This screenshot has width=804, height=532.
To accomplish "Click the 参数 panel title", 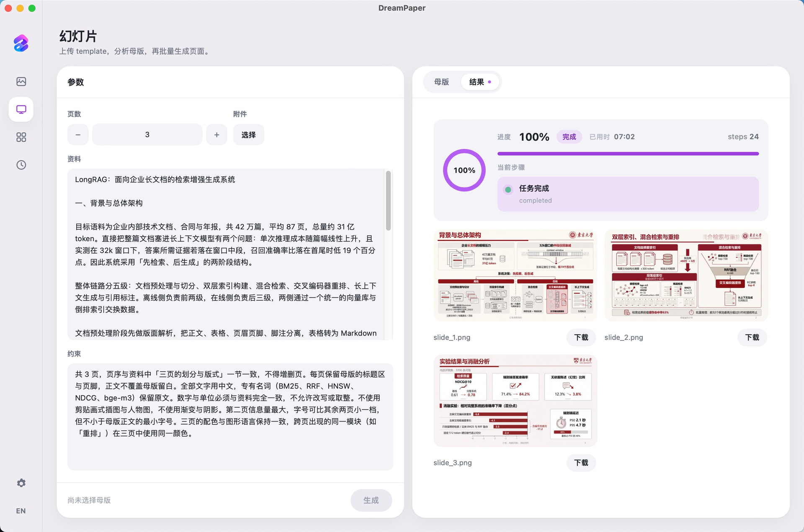I will (76, 82).
